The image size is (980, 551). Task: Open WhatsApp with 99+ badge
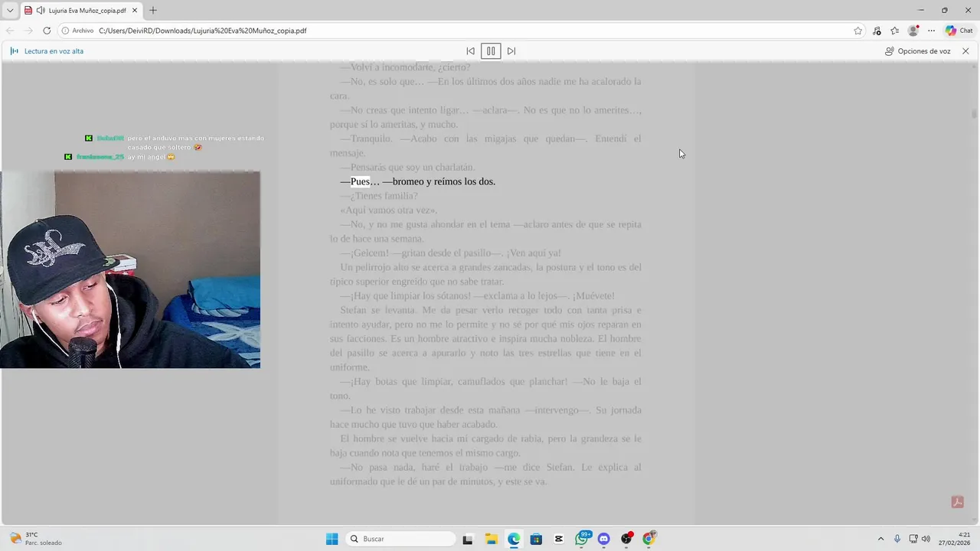tap(582, 539)
